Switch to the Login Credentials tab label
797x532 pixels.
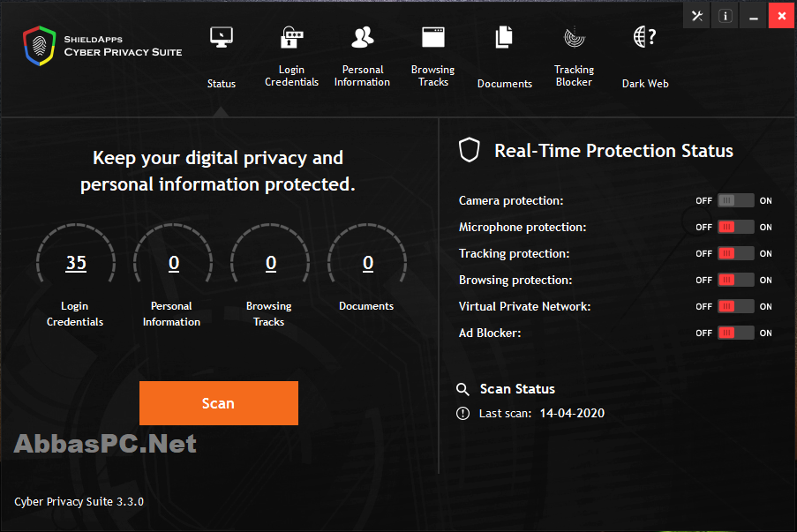coord(292,76)
